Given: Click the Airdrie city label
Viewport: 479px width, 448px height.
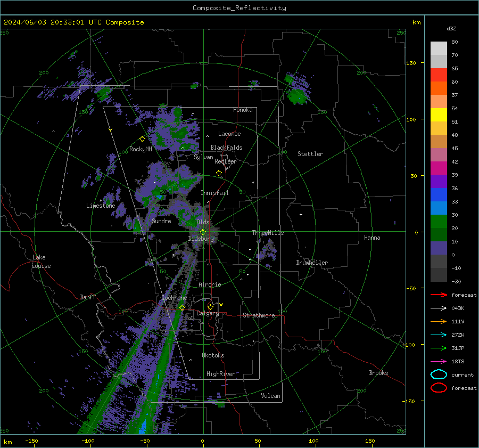Looking at the screenshot, I should pyautogui.click(x=210, y=284).
